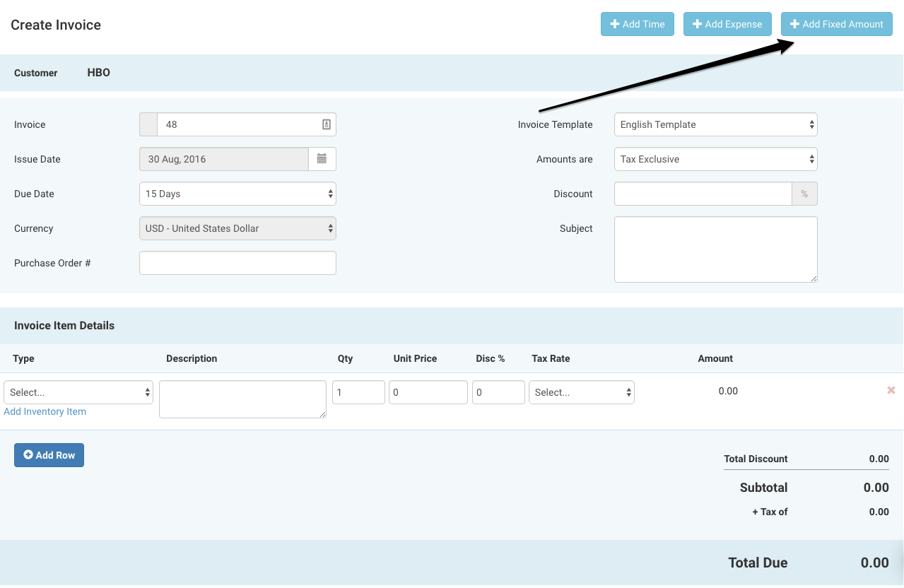Click the Add Expense button

[x=728, y=24]
